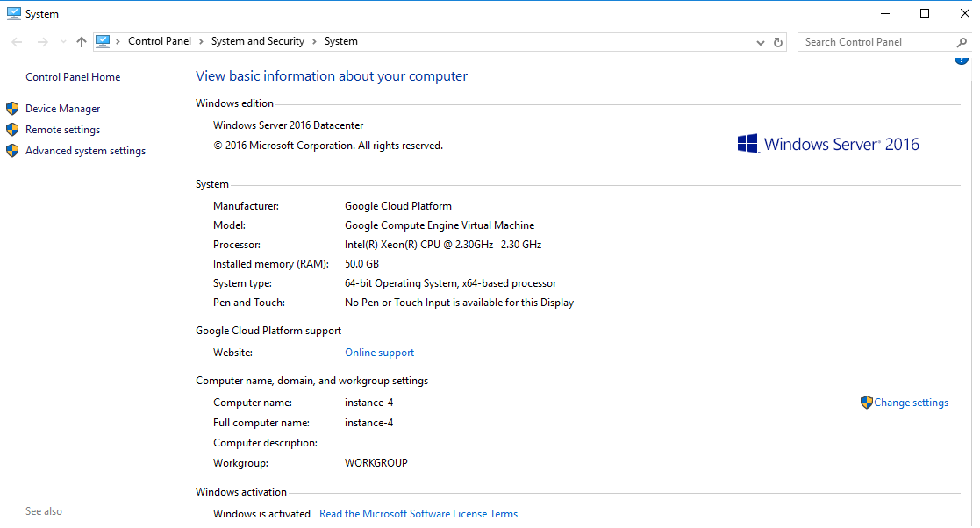Open Online support link
The image size is (980, 528).
pos(379,353)
